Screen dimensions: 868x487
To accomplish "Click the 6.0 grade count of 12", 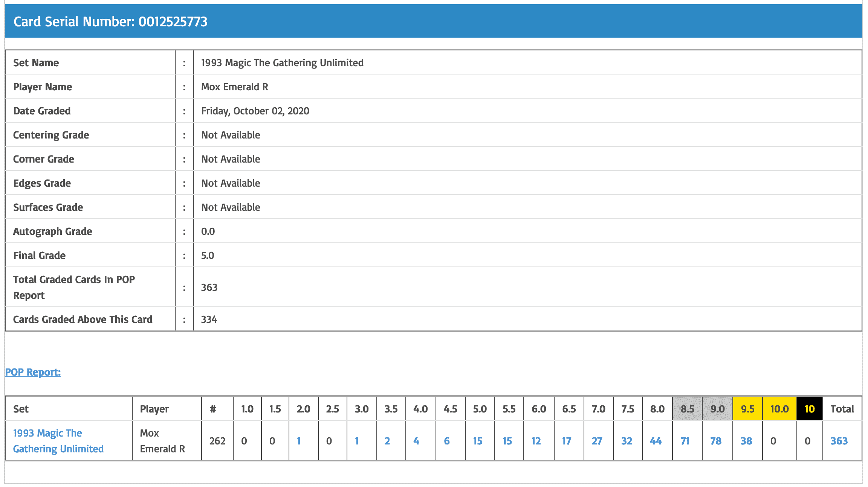I will coord(536,441).
